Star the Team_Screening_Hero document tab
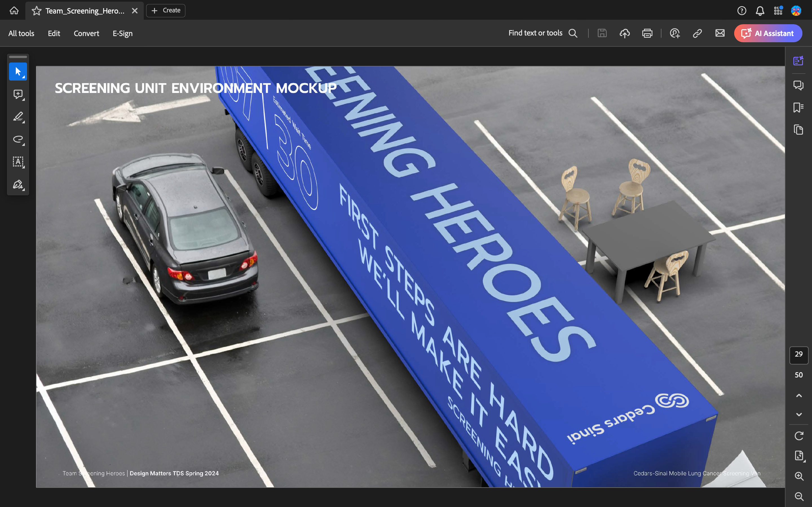Screen dimensions: 812x507 point(37,11)
